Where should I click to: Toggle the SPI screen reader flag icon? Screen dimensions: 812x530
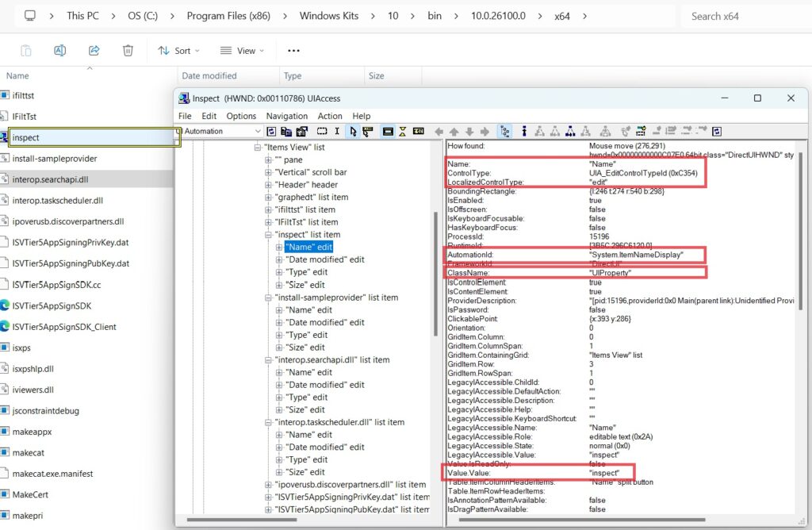(419, 130)
